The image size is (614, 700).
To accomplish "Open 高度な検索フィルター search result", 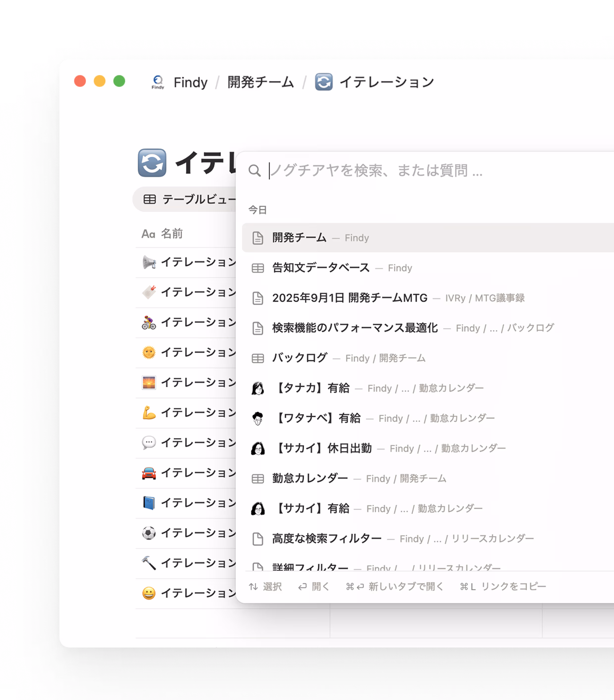I will 327,539.
